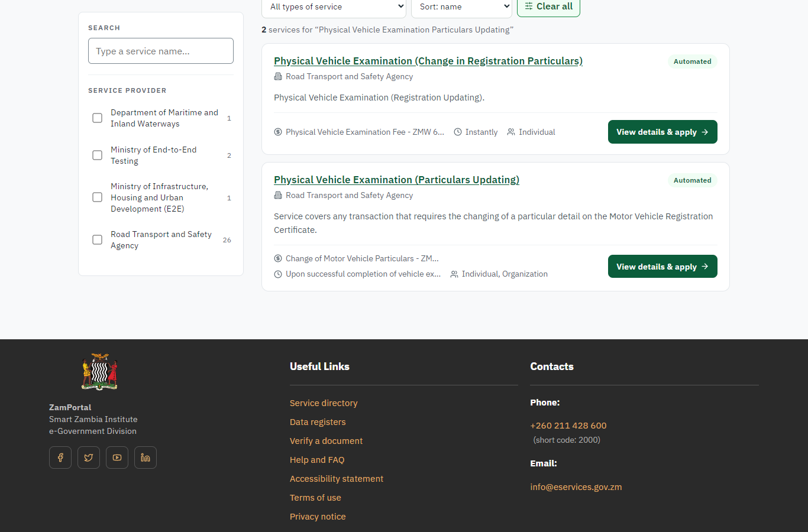Open the ZamPortal YouTube icon
The image size is (808, 532).
[x=117, y=458]
